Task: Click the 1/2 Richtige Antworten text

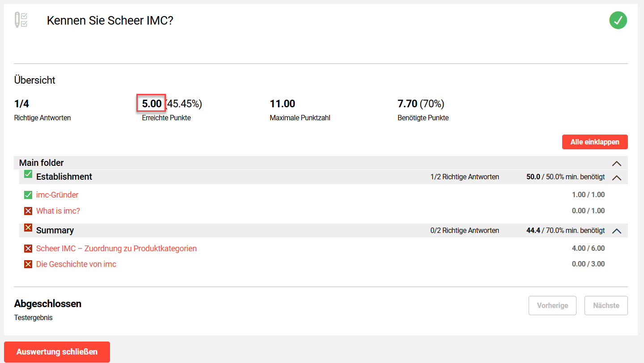Action: [465, 177]
